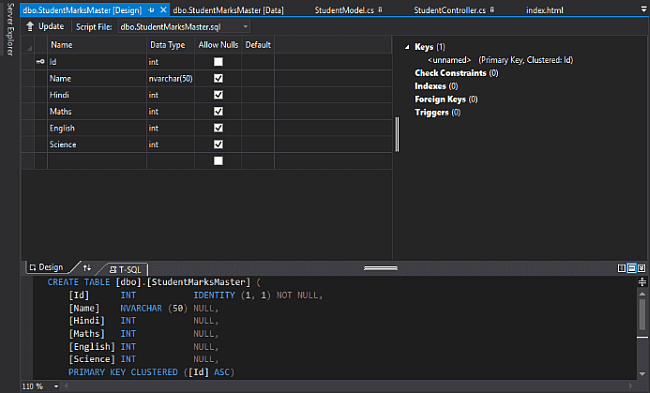Check Allow Nulls in the empty new row

(218, 161)
